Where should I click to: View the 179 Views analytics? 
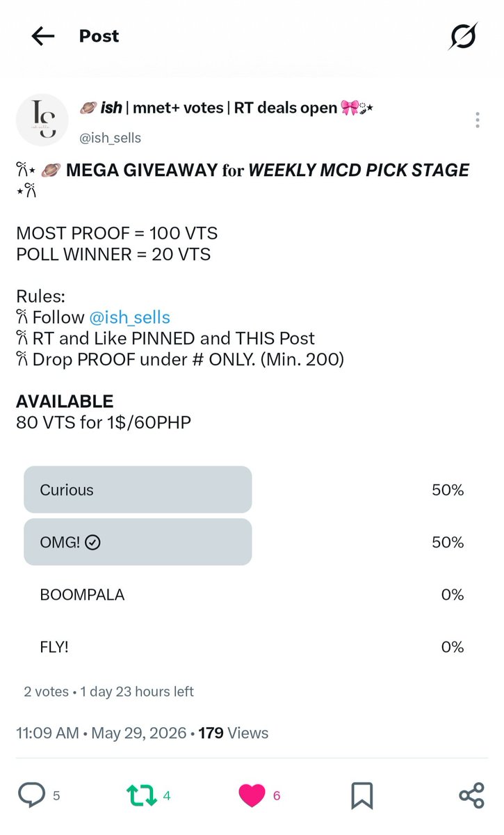point(234,733)
